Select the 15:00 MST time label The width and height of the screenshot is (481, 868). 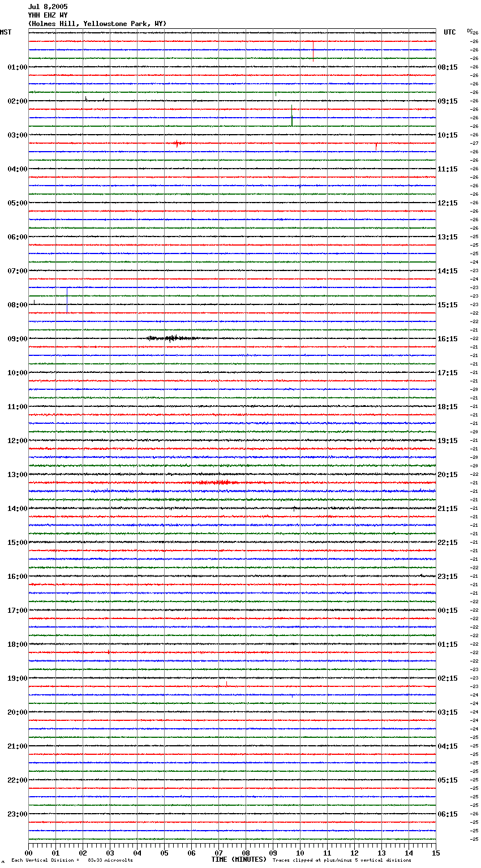click(x=18, y=543)
